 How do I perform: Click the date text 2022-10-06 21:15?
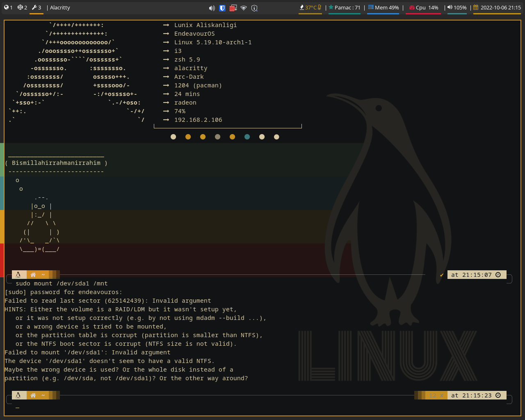pos(501,7)
